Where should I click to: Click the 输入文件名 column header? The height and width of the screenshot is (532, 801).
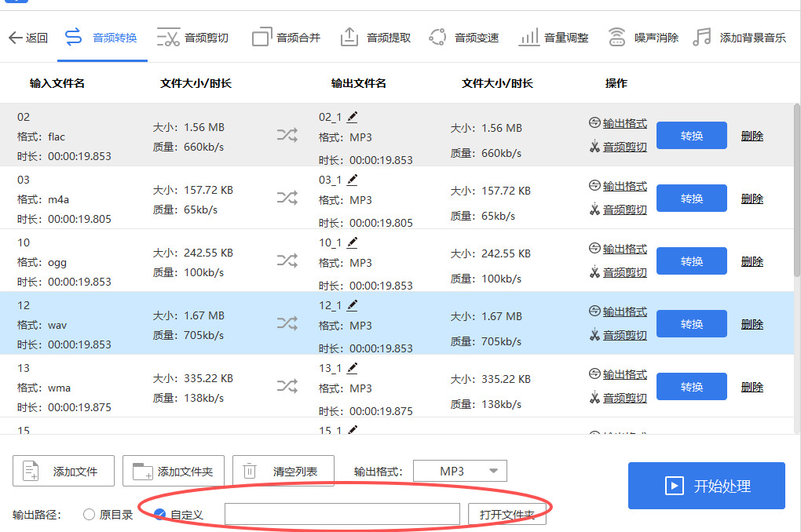point(57,83)
